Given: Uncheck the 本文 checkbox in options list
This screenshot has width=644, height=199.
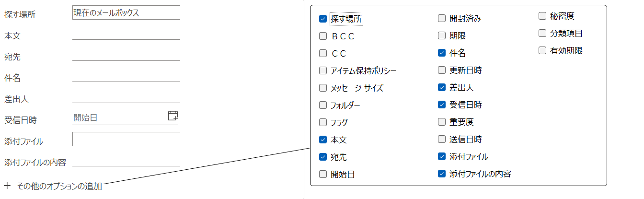Looking at the screenshot, I should tap(323, 140).
